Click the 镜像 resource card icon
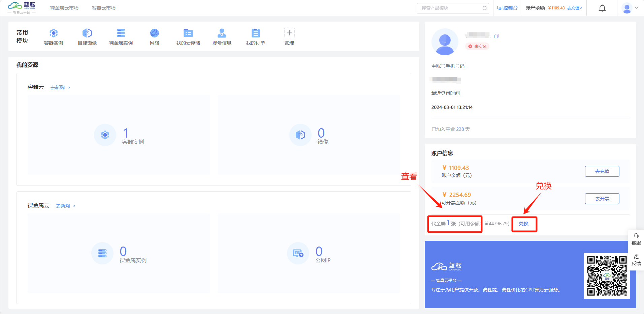 pos(300,135)
